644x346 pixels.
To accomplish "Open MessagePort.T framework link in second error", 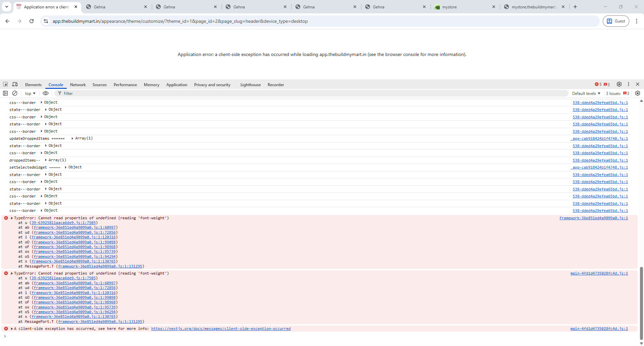I will [100, 322].
